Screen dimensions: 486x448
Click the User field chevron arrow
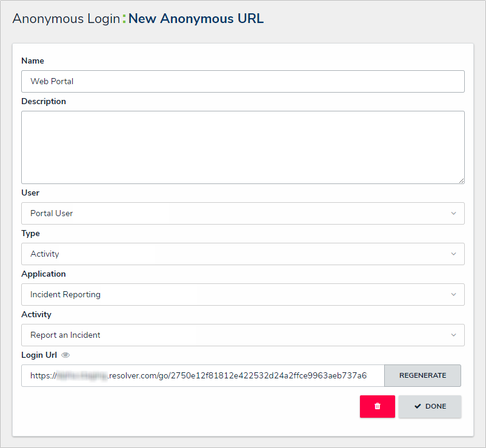click(453, 213)
